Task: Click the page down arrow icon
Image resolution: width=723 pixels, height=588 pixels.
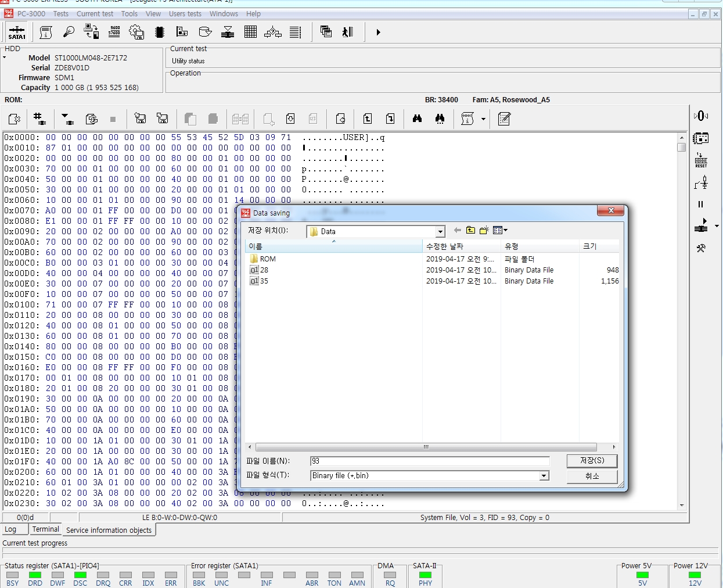Action: coord(390,119)
